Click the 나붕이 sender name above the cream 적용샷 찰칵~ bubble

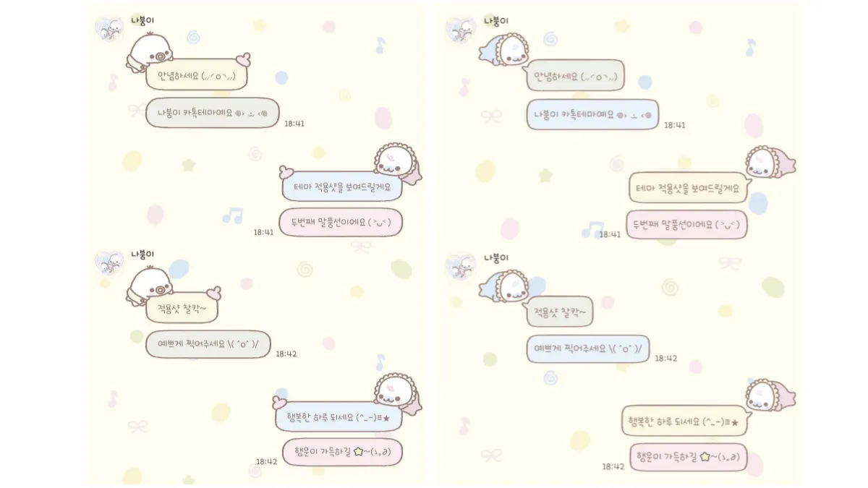pos(142,254)
